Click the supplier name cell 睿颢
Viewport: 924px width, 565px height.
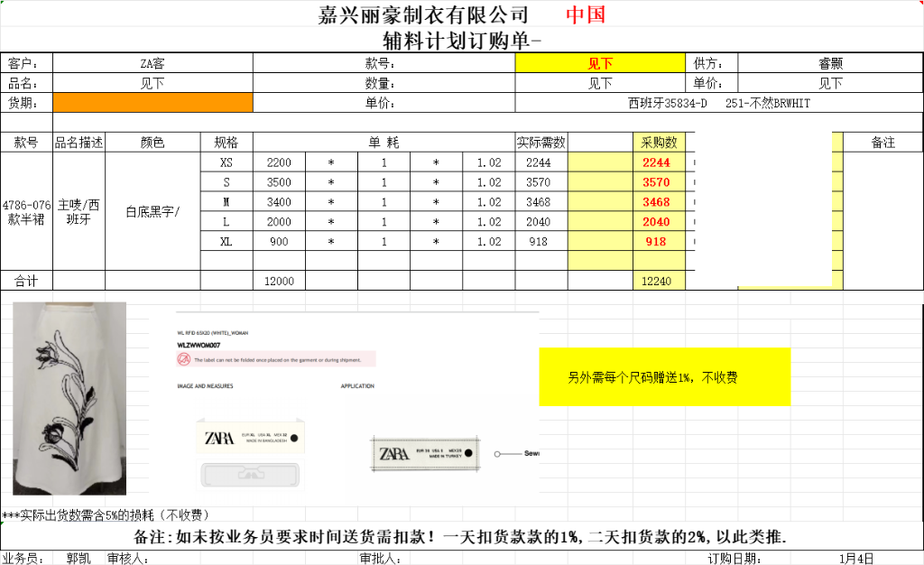[830, 64]
